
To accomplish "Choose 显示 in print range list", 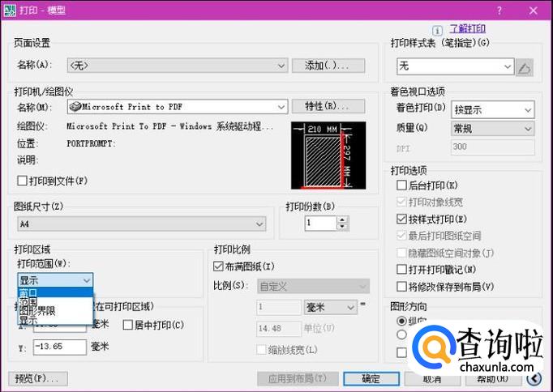I will pos(55,320).
